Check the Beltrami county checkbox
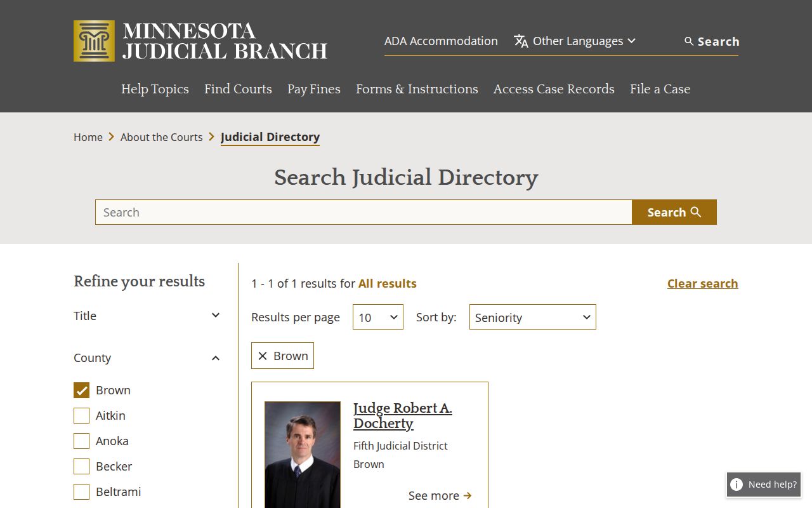This screenshot has width=812, height=508. pyautogui.click(x=81, y=492)
